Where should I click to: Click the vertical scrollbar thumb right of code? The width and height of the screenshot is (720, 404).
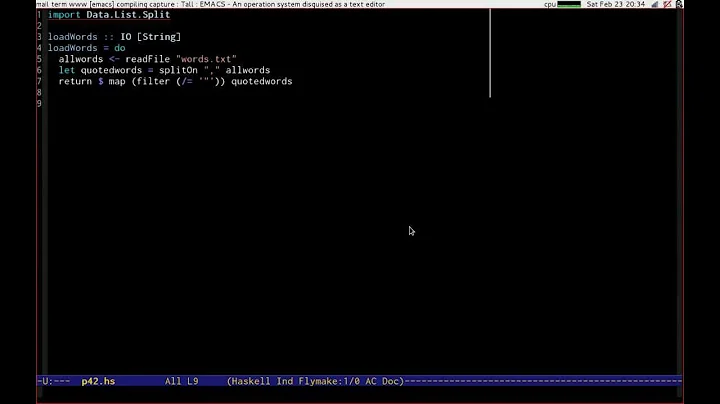click(x=490, y=53)
